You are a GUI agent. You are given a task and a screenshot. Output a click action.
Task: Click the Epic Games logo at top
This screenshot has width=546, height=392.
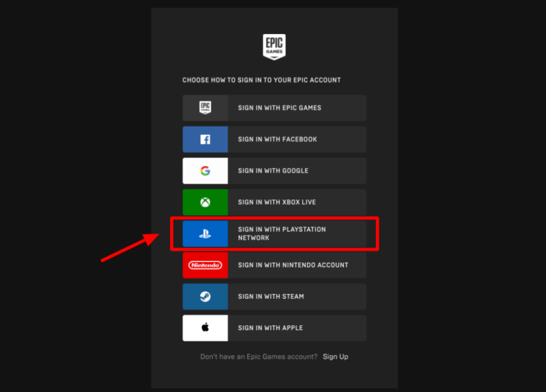click(x=274, y=47)
